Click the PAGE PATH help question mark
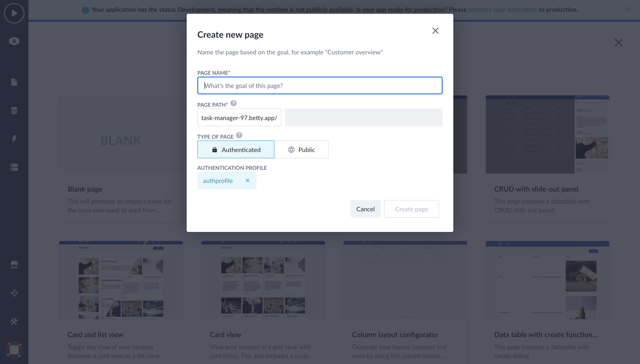Screen dimensions: 640x364 (x=233, y=104)
